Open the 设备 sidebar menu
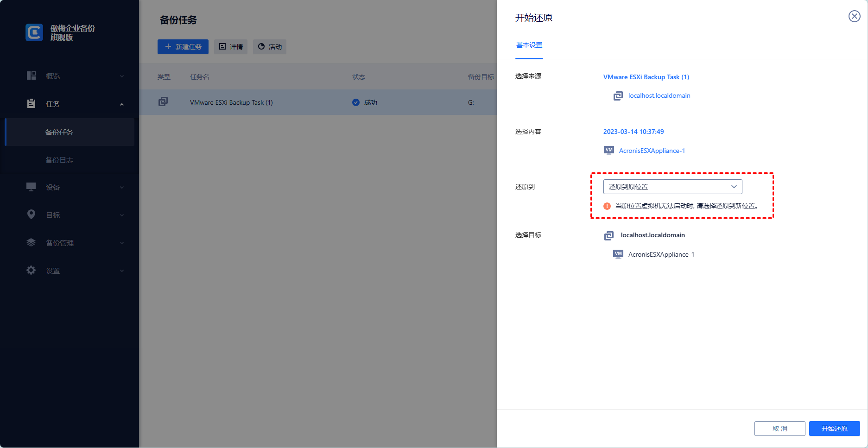The width and height of the screenshot is (868, 448). point(70,187)
